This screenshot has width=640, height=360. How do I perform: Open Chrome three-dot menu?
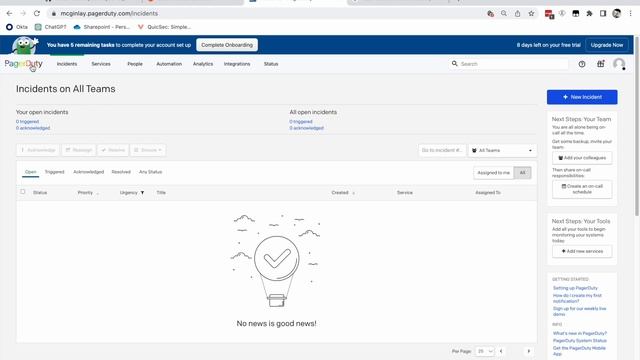[x=630, y=13]
